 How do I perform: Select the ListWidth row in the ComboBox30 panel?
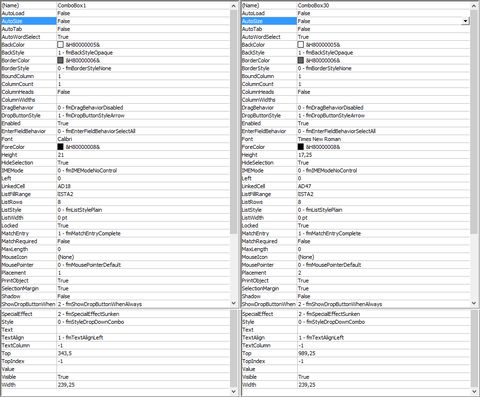point(356,218)
